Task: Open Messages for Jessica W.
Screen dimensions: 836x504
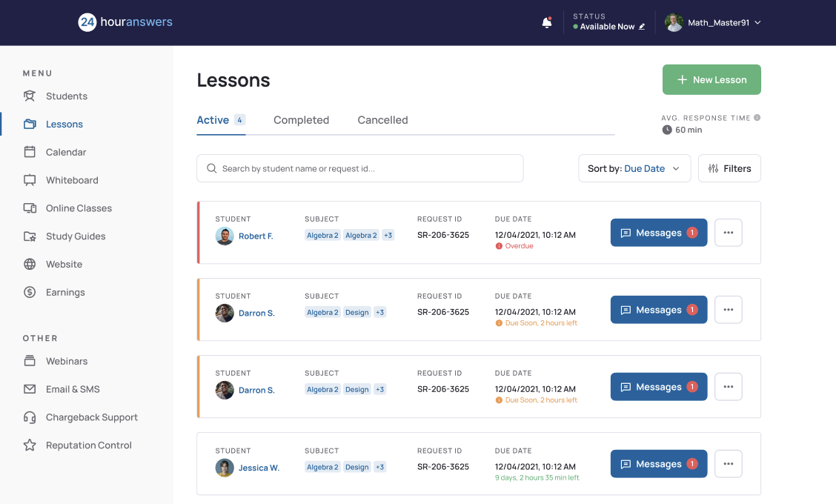Action: (x=659, y=464)
